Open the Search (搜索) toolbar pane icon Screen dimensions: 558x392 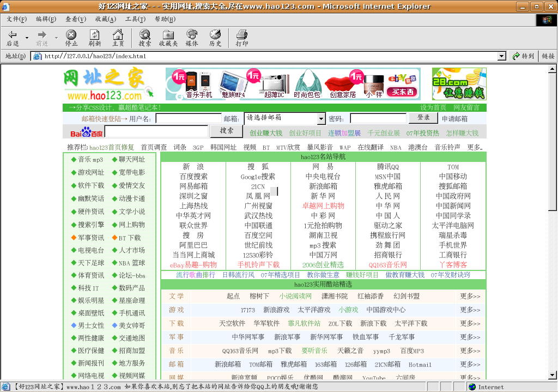tap(144, 34)
